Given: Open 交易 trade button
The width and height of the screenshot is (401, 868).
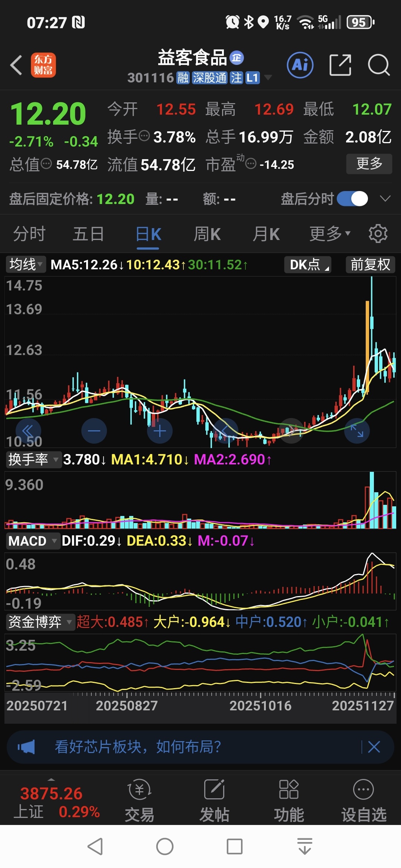Looking at the screenshot, I should [x=139, y=801].
